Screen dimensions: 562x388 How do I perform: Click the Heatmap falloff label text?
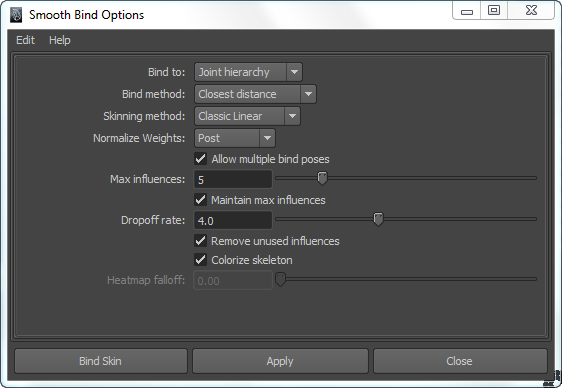(x=146, y=280)
